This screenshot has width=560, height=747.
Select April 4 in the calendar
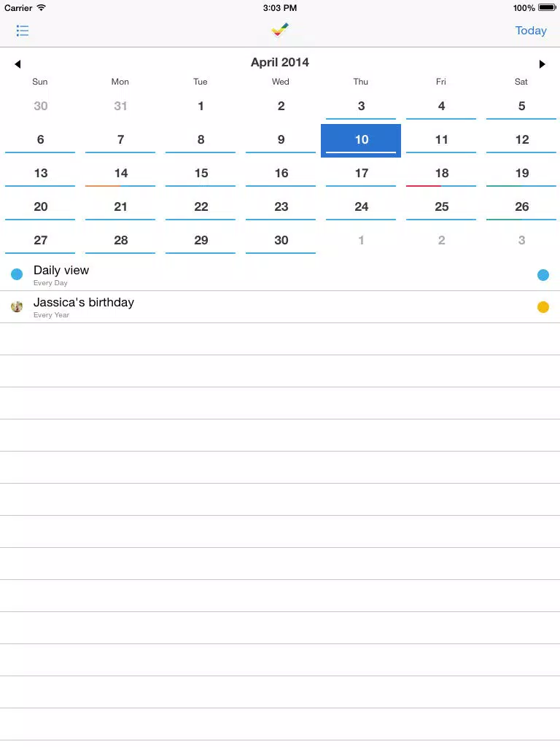(441, 107)
